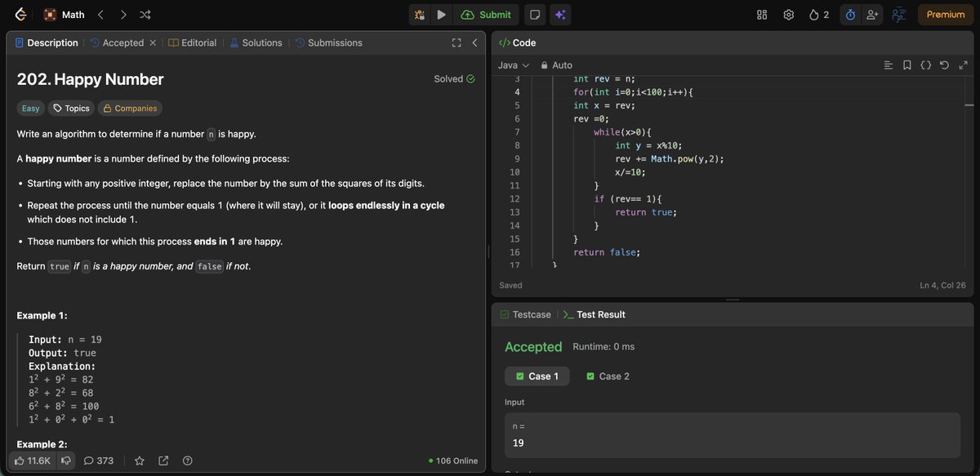The image size is (980, 476).
Task: Open the Java language dropdown
Action: pyautogui.click(x=514, y=65)
